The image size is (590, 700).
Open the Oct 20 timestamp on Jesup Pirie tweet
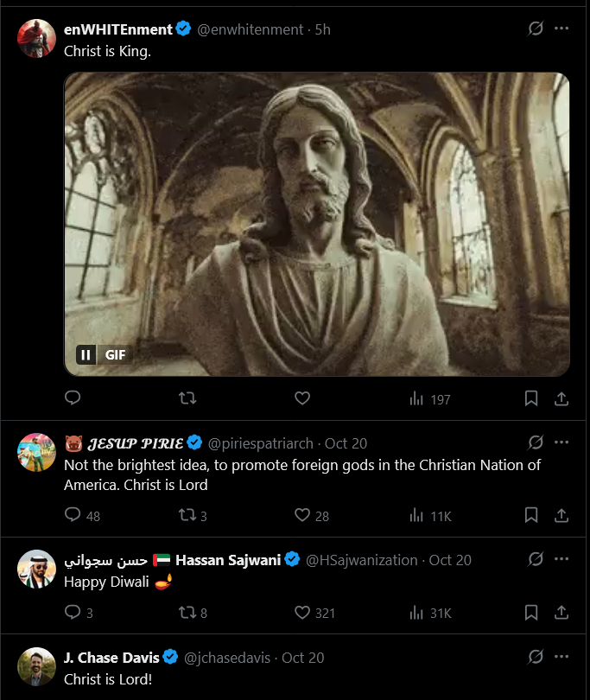(x=346, y=443)
